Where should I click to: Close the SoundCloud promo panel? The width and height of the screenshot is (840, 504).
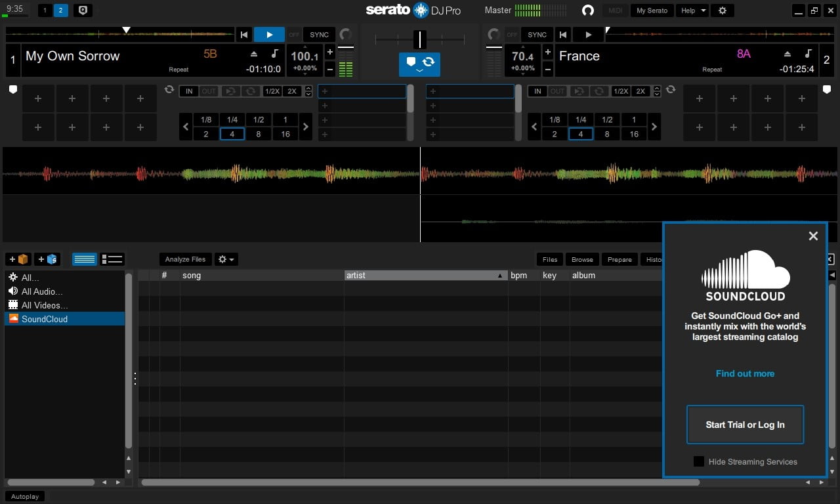tap(813, 236)
